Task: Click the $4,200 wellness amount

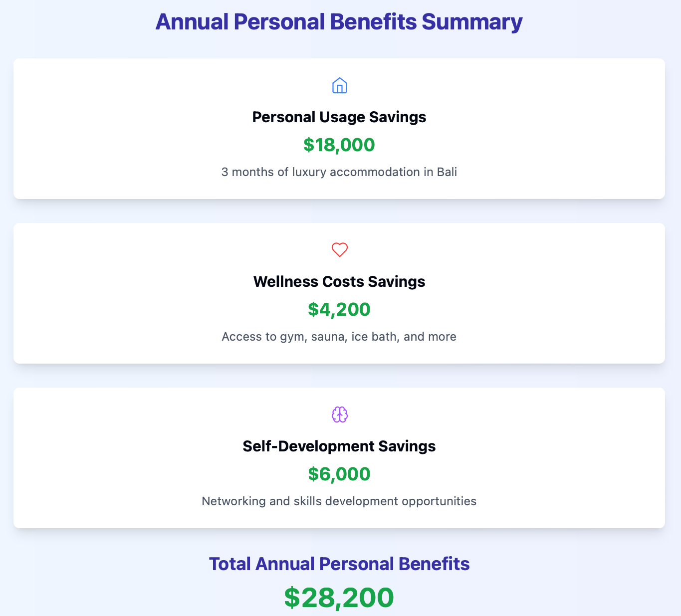Action: [x=339, y=309]
